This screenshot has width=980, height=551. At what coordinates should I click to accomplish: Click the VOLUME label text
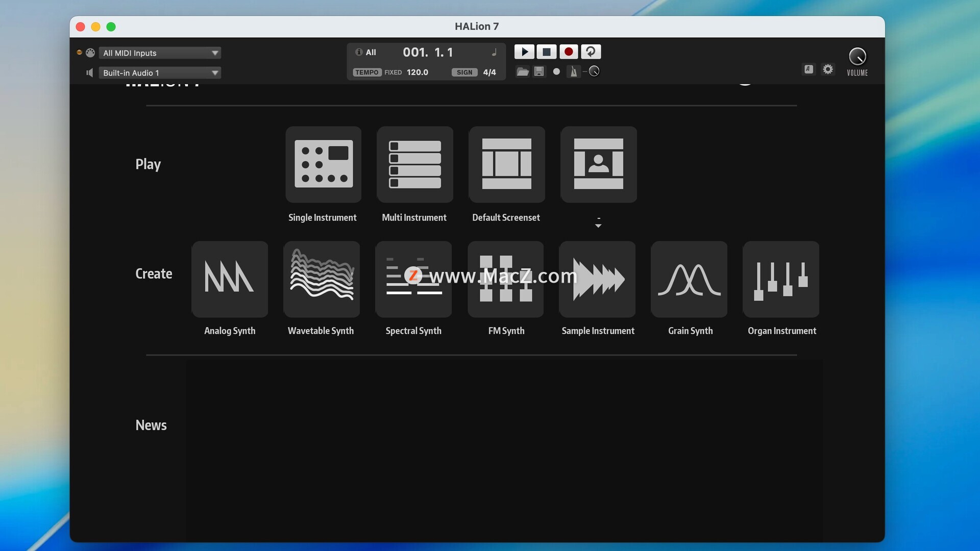pos(857,73)
